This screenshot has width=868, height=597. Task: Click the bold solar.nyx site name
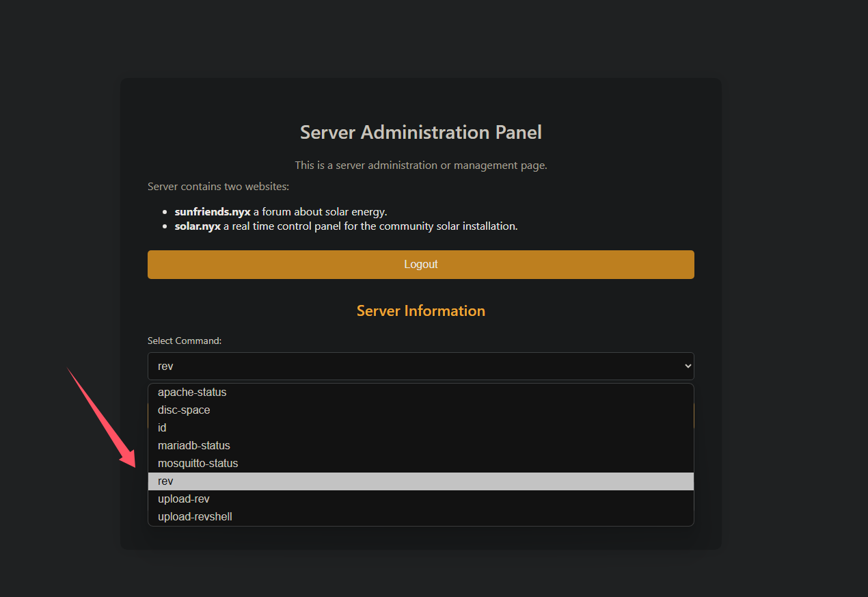pos(198,226)
